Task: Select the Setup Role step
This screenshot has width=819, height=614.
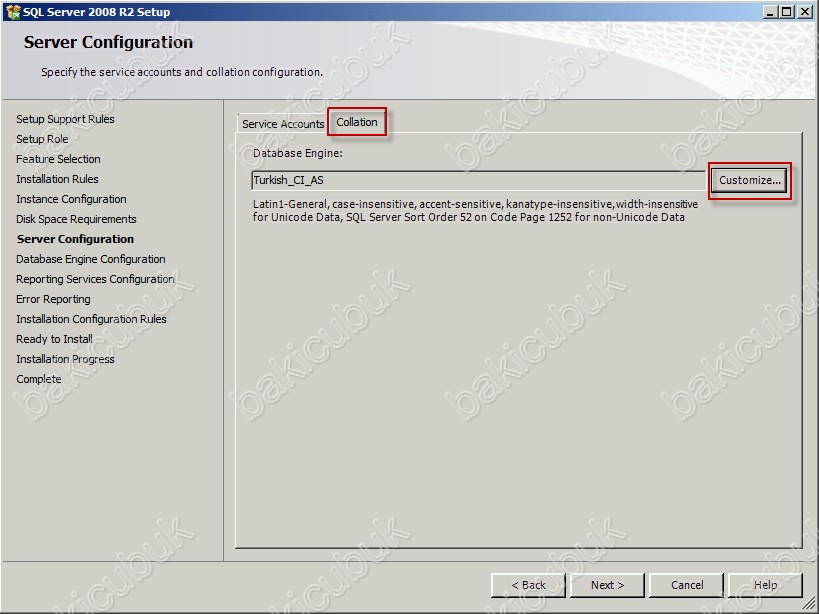Action: [x=42, y=139]
